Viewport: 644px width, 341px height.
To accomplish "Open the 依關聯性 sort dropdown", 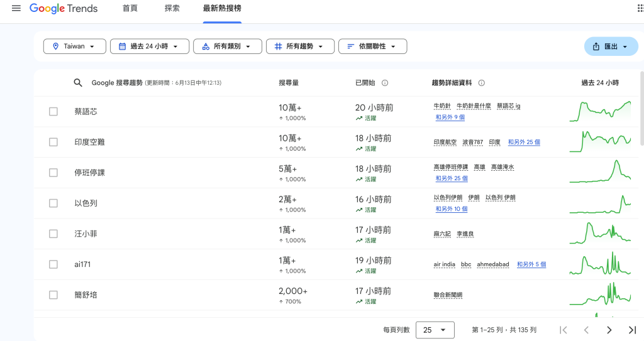I will click(x=372, y=46).
